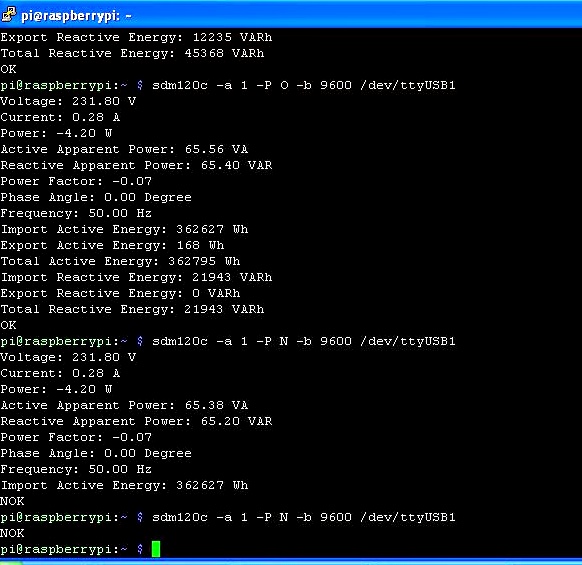
Task: Select the Export Active Energy 168 Wh line
Action: point(112,245)
